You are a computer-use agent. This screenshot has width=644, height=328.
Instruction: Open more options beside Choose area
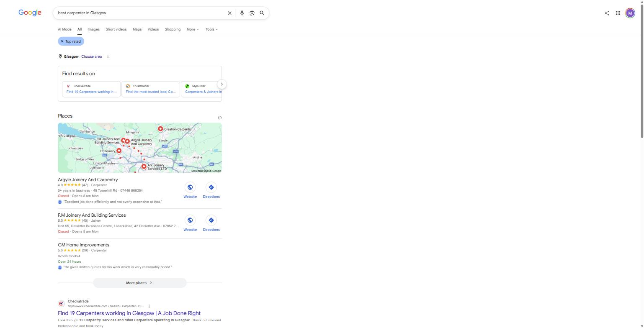[x=108, y=56]
